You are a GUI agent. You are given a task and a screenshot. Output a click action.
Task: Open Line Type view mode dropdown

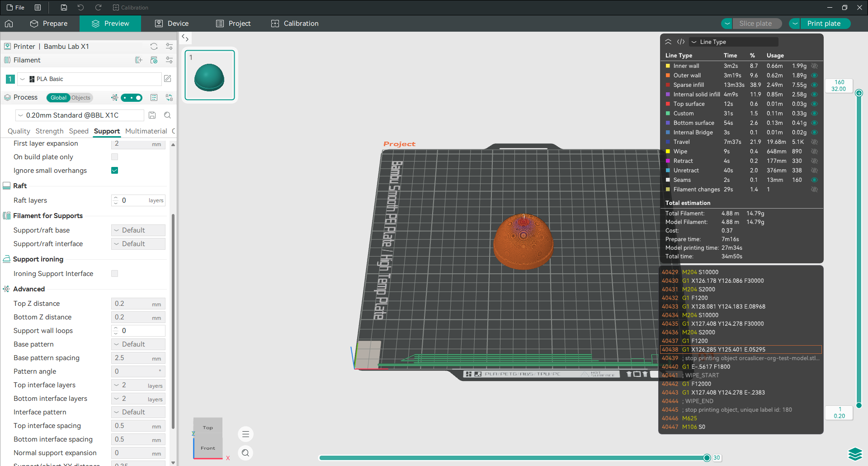pyautogui.click(x=734, y=42)
